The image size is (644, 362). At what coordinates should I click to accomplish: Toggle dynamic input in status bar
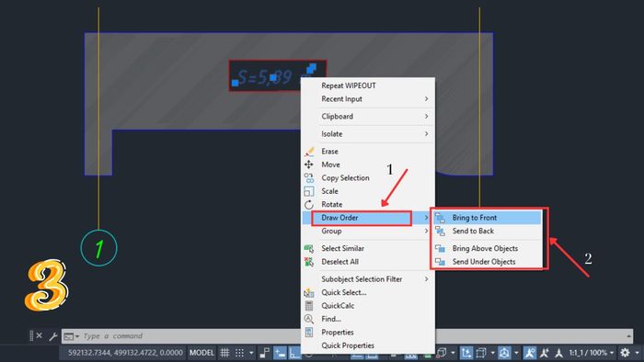tap(280, 353)
